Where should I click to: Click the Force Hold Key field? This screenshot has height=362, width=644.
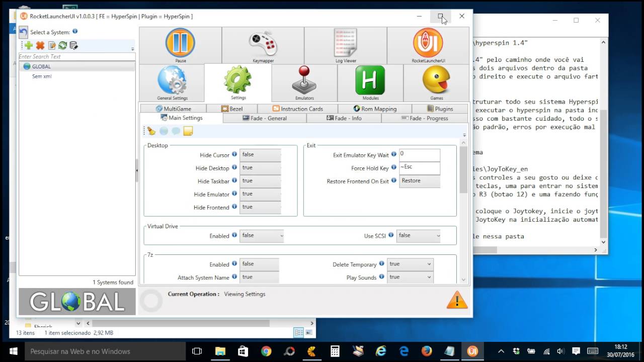tap(420, 168)
